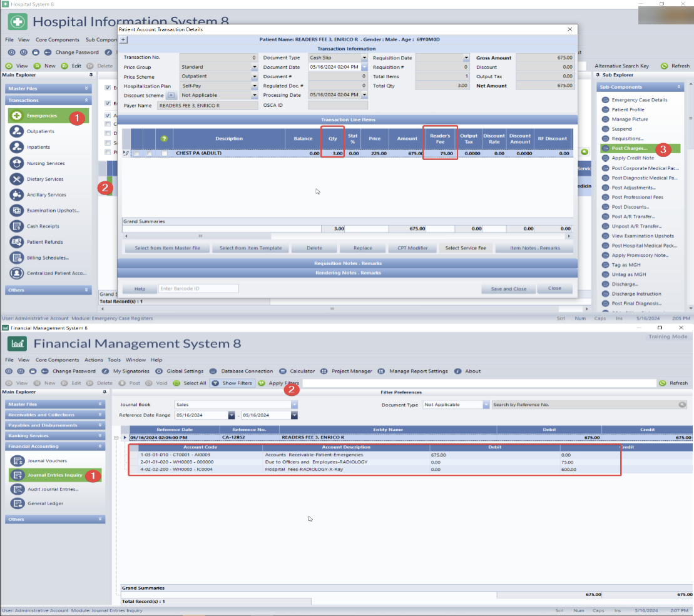Toggle the first checkbox in the CHEST PA row
694x616 pixels.
coord(136,153)
